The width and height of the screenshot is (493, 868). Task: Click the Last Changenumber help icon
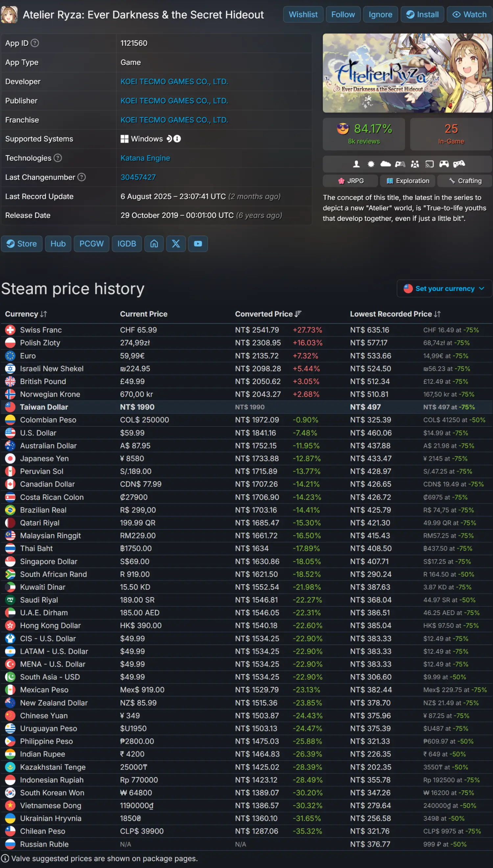[x=82, y=177]
